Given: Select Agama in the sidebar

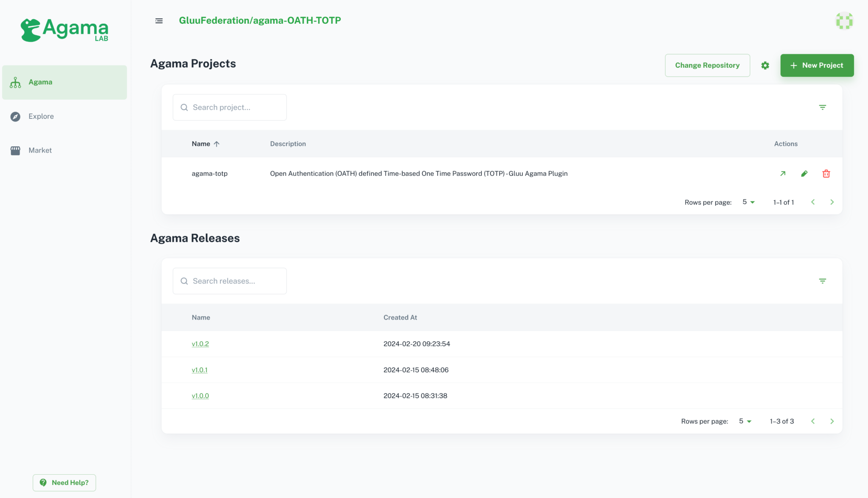Looking at the screenshot, I should pos(64,82).
